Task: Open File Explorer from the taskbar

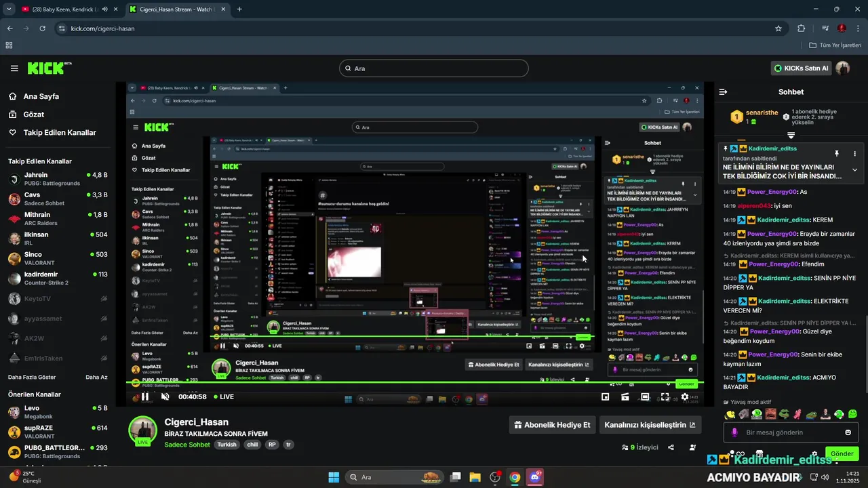Action: [475, 477]
